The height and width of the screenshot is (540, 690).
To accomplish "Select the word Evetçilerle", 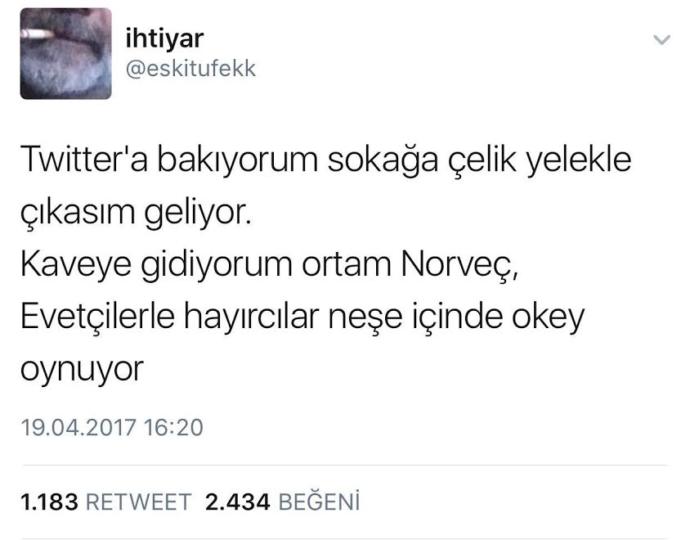I will [x=97, y=317].
